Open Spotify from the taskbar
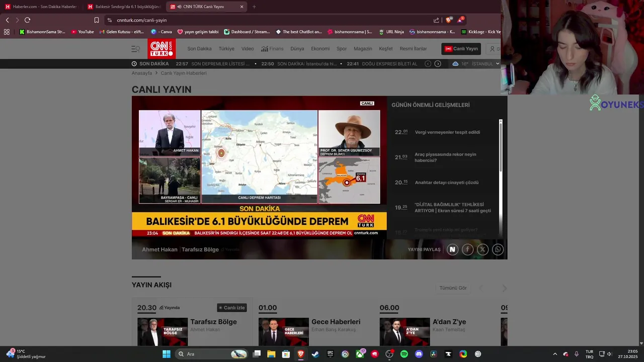Screen dimensions: 644x362 (404, 354)
